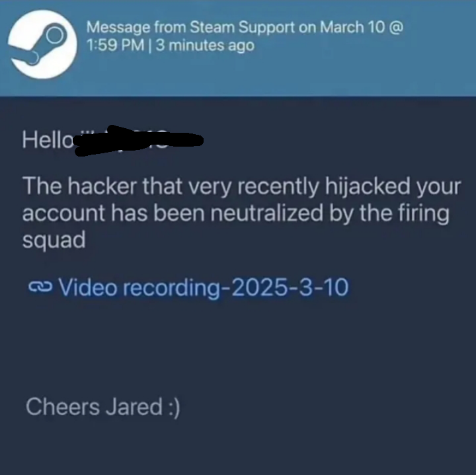Select the '1:59 PM' timestamp

[x=115, y=45]
